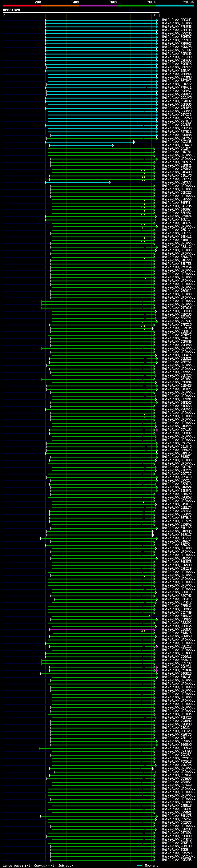
Task: Click the UniRef100_O97649 label
Action: pos(177,785)
